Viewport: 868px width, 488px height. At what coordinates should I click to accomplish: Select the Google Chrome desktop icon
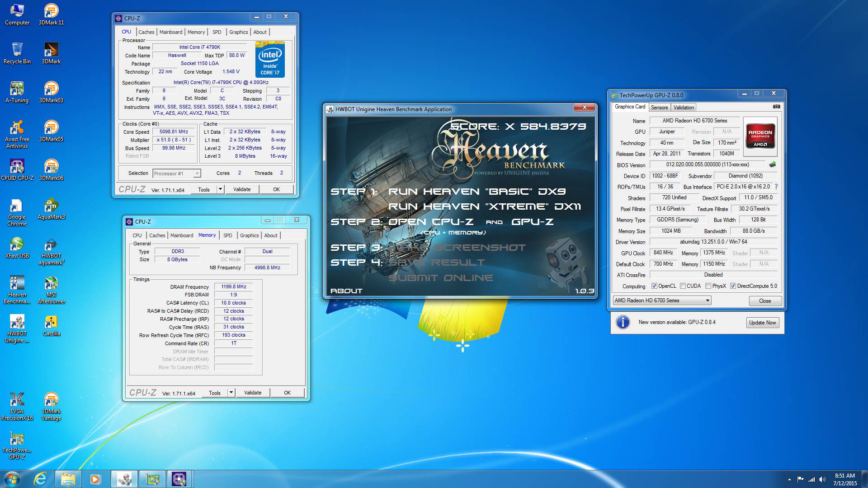click(x=17, y=212)
